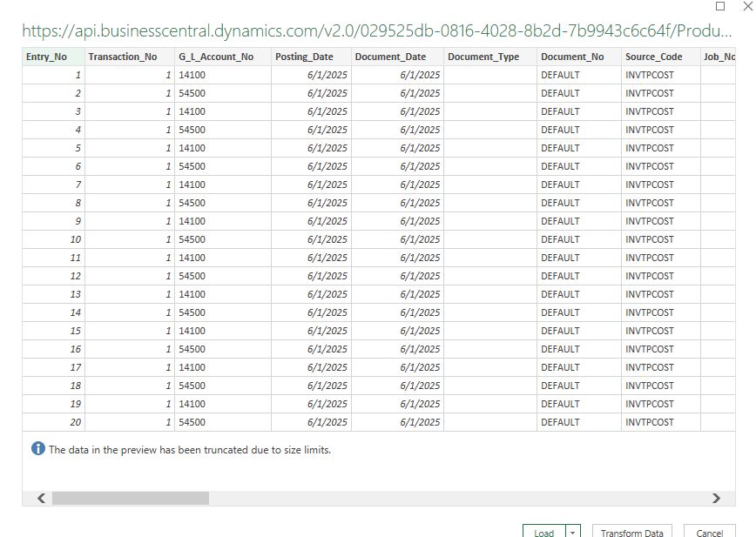Click the 54500 account cell in row 20
This screenshot has width=756, height=537.
pyautogui.click(x=223, y=422)
